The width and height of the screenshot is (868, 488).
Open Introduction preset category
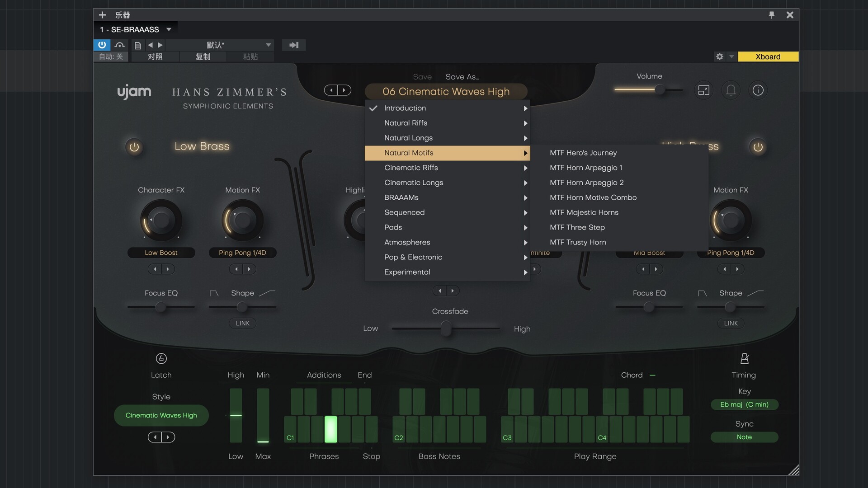[x=447, y=108]
